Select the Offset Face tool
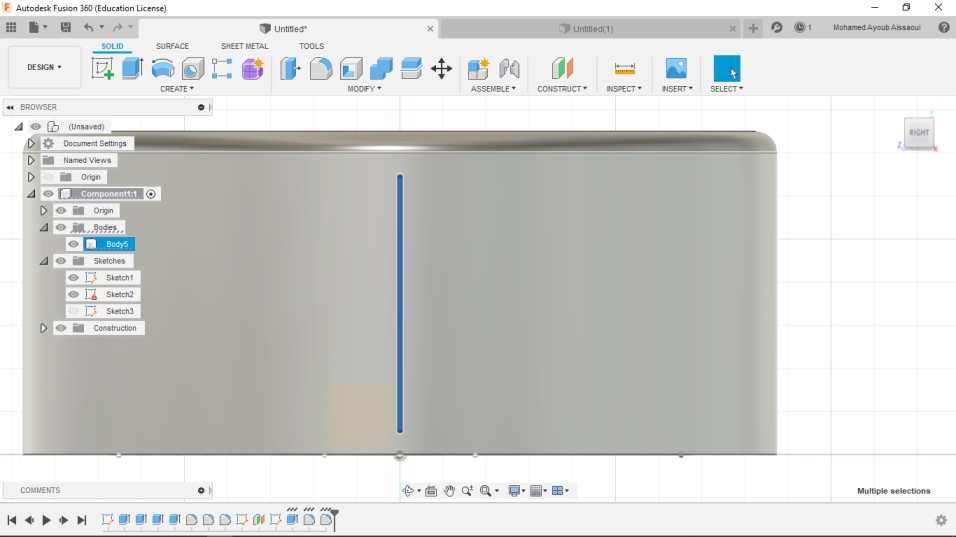 (411, 68)
